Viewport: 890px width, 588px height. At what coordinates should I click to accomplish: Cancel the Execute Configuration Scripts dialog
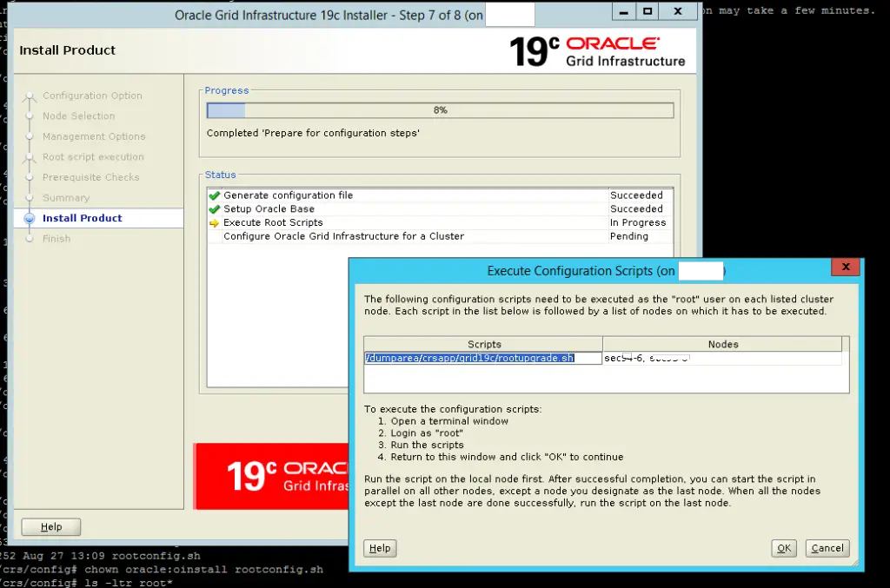827,548
